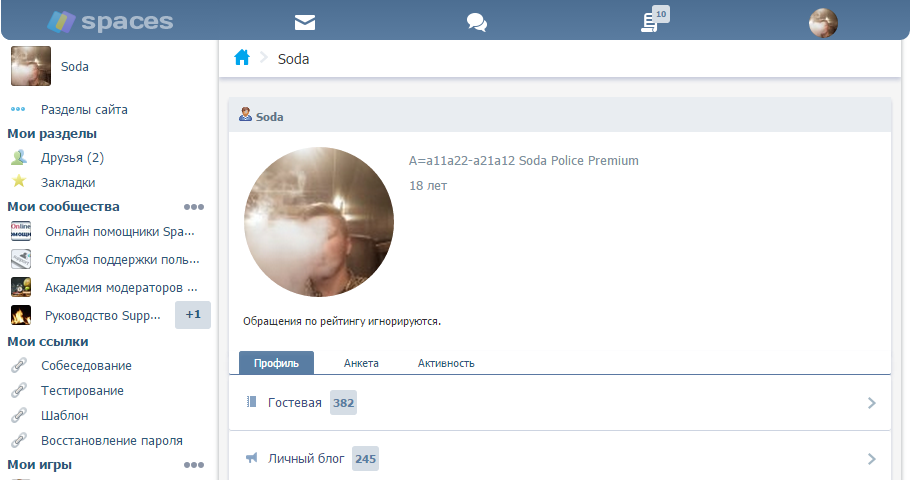Expand the Мои сообщества options dots

[194, 207]
